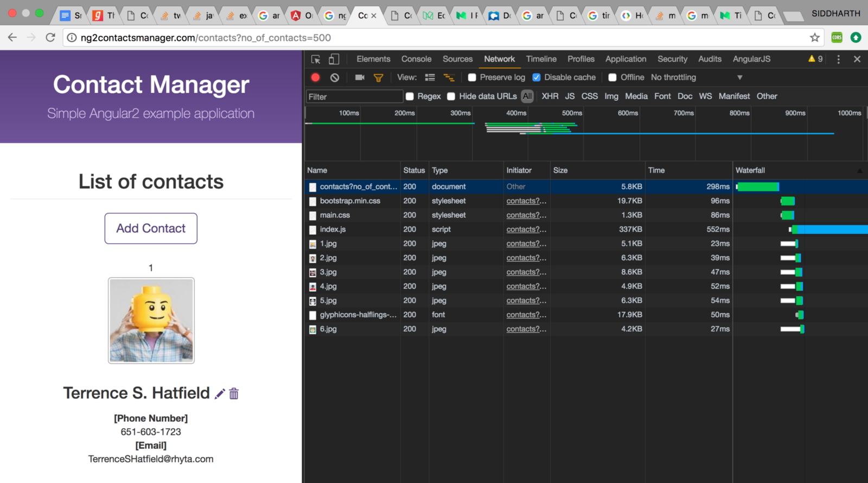Open DevTools three-dot customize menu
Viewport: 868px width, 483px height.
click(x=838, y=59)
